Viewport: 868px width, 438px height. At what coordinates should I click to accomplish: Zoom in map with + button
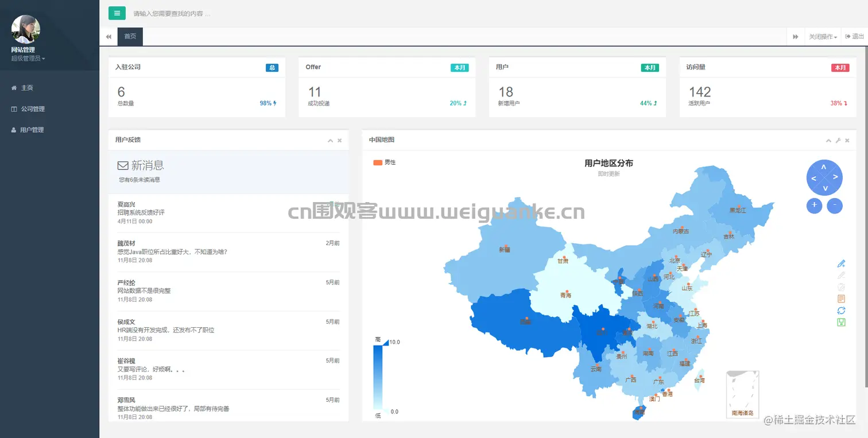(814, 206)
